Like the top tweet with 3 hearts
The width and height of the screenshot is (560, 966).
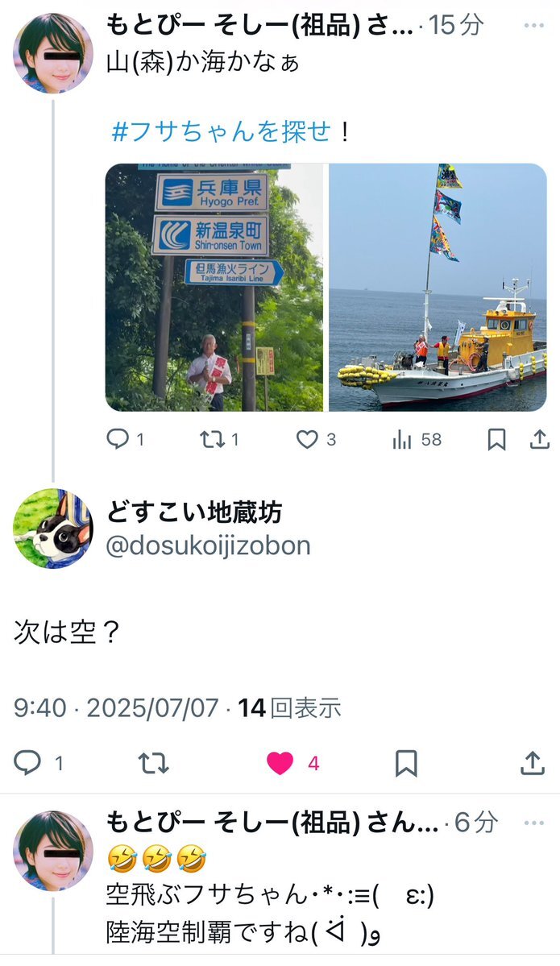[316, 439]
